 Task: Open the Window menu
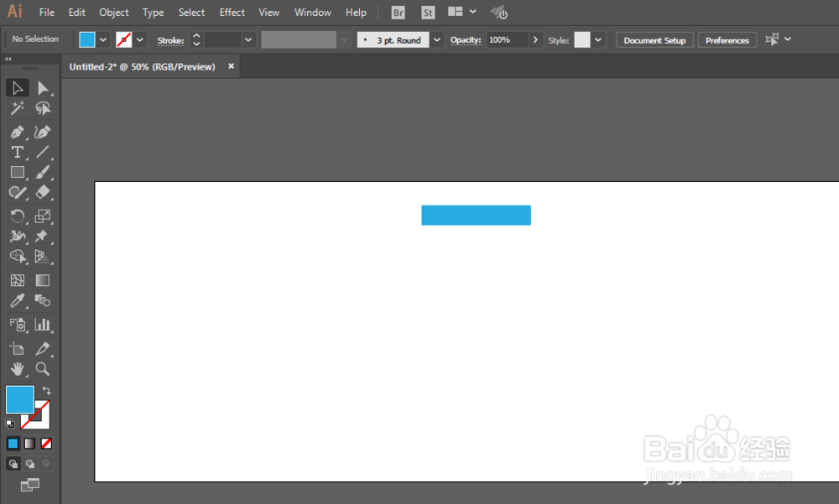point(312,13)
